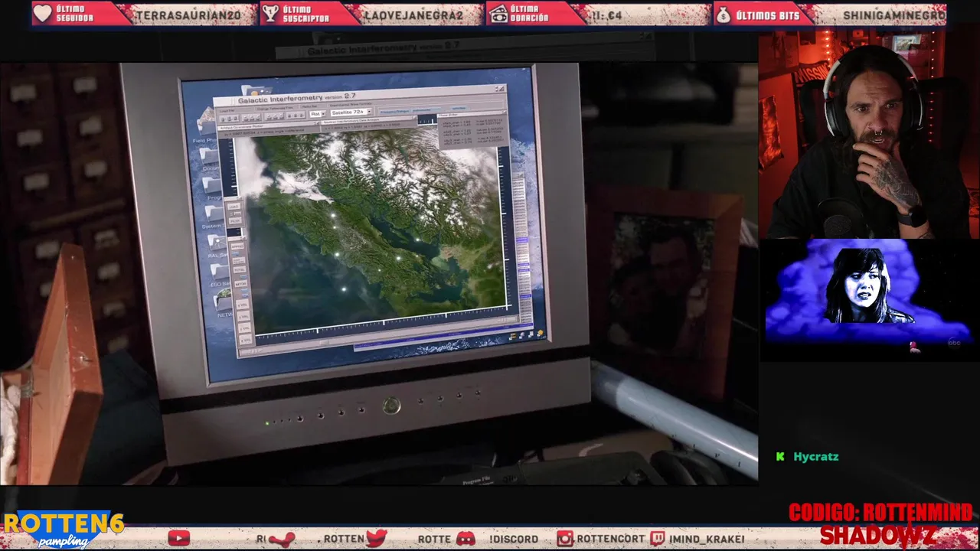Click the donation icon beside Última Donación
Screen dimensions: 980x551
[498, 14]
